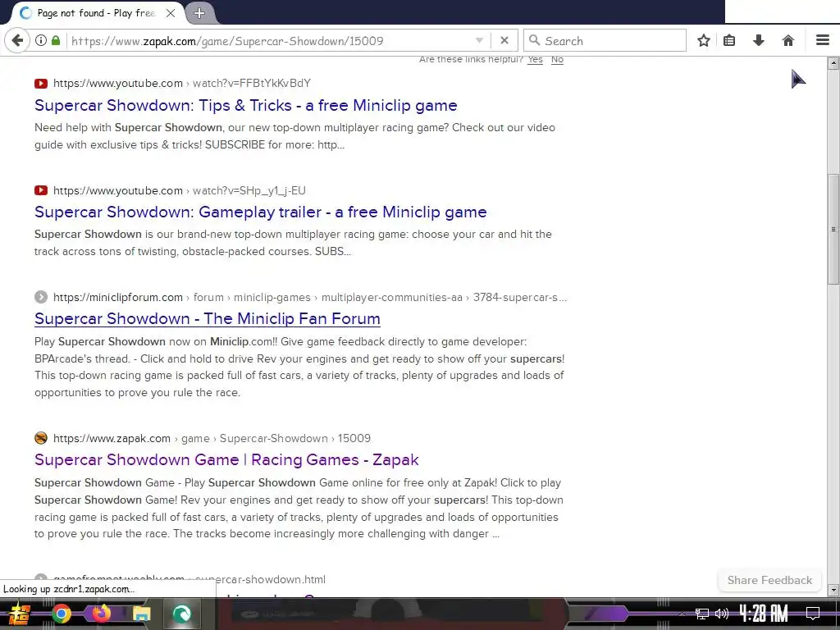840x630 pixels.
Task: Answer 'No' to helpful links question
Action: tap(557, 59)
